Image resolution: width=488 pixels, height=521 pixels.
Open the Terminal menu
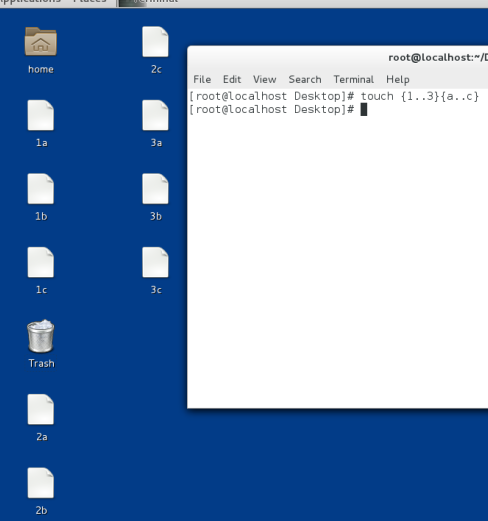point(354,79)
